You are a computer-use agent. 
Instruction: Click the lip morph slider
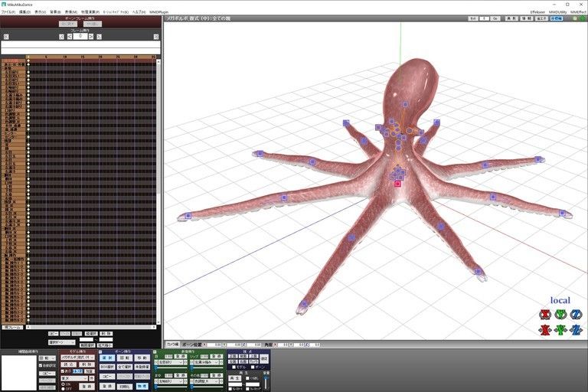coord(207,367)
